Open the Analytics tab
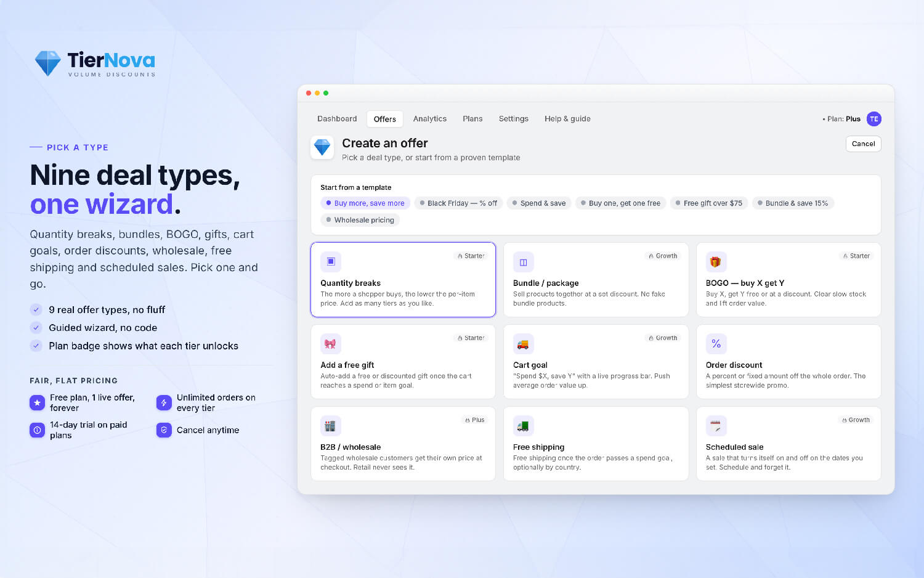The height and width of the screenshot is (578, 924). point(430,119)
